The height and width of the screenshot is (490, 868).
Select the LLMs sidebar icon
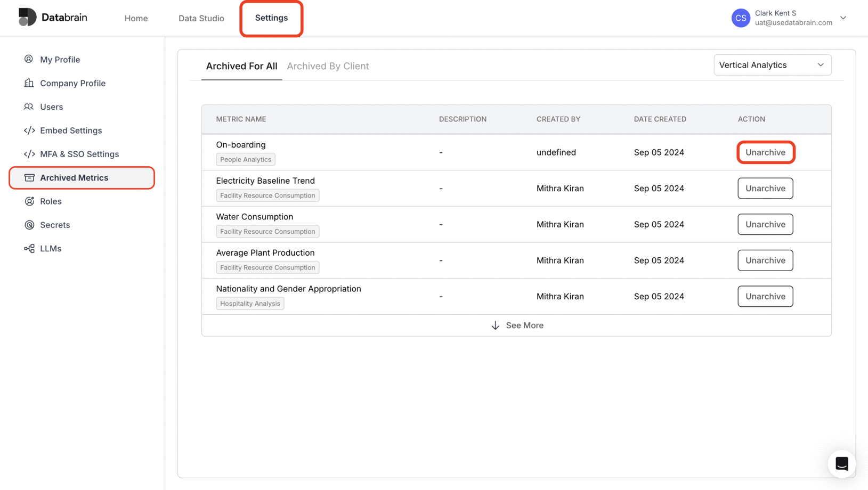(x=29, y=248)
